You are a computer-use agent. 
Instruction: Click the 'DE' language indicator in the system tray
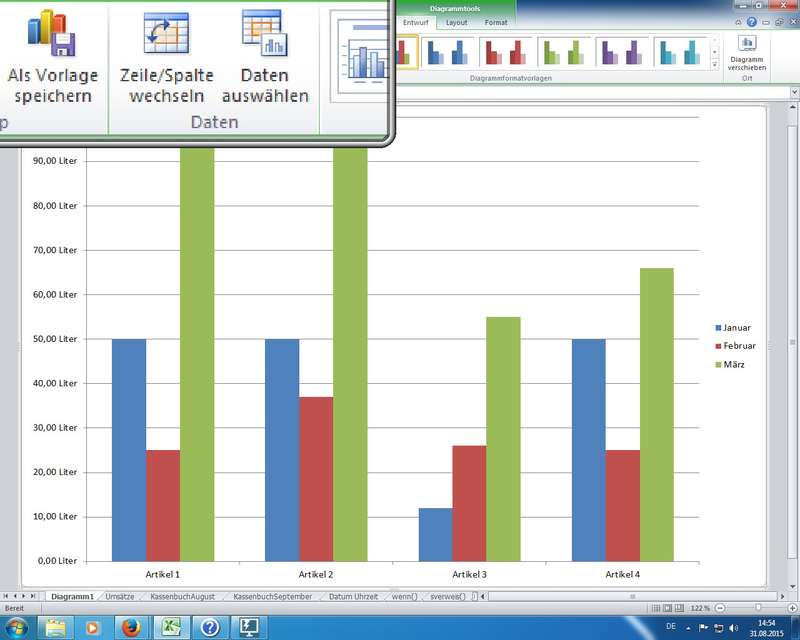[x=671, y=626]
